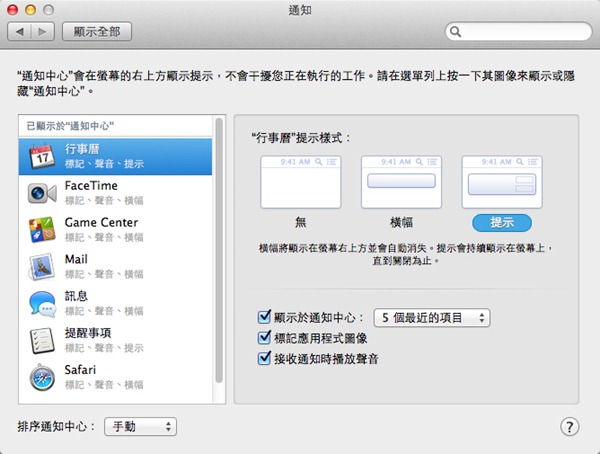This screenshot has width=600, height=454.
Task: Toggle 接收通知時播放聲音 checkbox
Action: tap(264, 358)
